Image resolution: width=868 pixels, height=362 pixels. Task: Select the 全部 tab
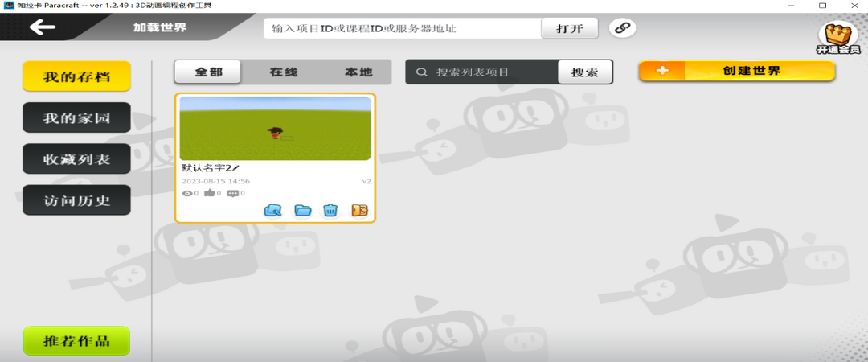point(208,72)
